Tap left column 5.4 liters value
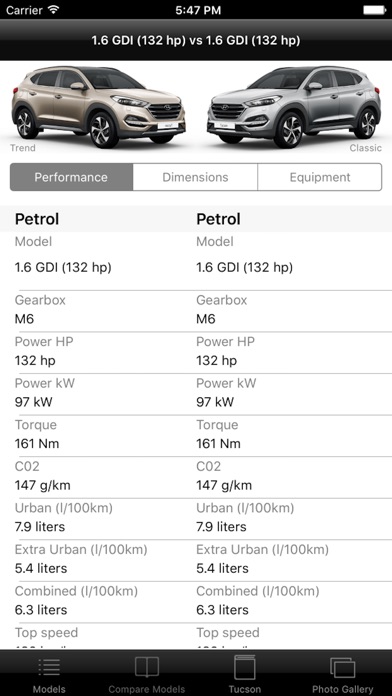 coord(41,568)
